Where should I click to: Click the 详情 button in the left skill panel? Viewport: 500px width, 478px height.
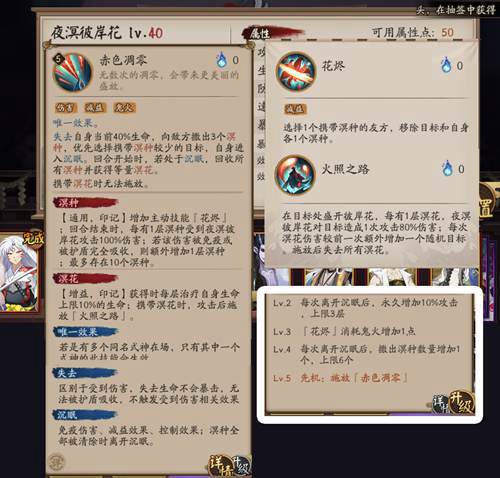point(220,465)
